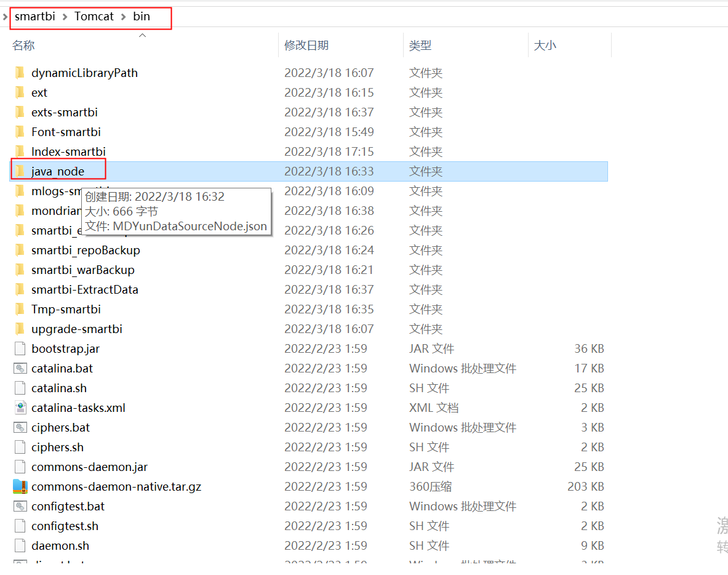
Task: Click the ciphers.sh file icon
Action: point(20,448)
